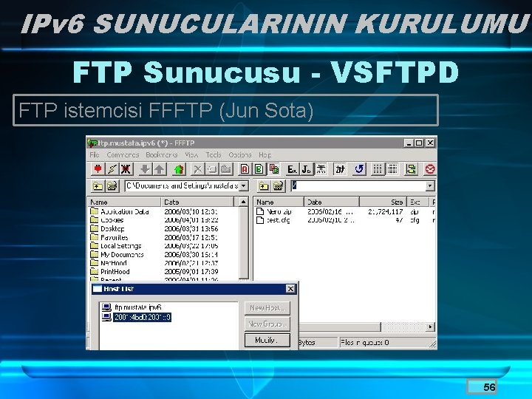Toggle no kanji conversion (無) button
532x399 pixels.
click(x=321, y=169)
